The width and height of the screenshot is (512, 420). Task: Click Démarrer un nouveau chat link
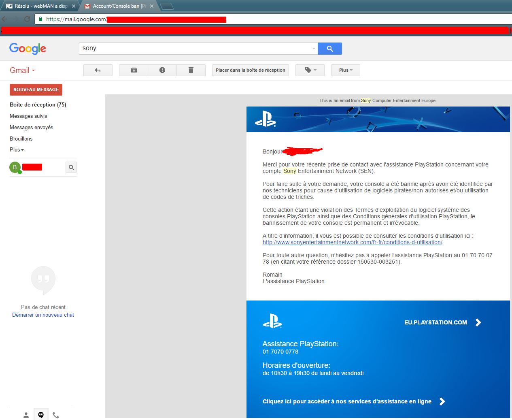click(43, 315)
